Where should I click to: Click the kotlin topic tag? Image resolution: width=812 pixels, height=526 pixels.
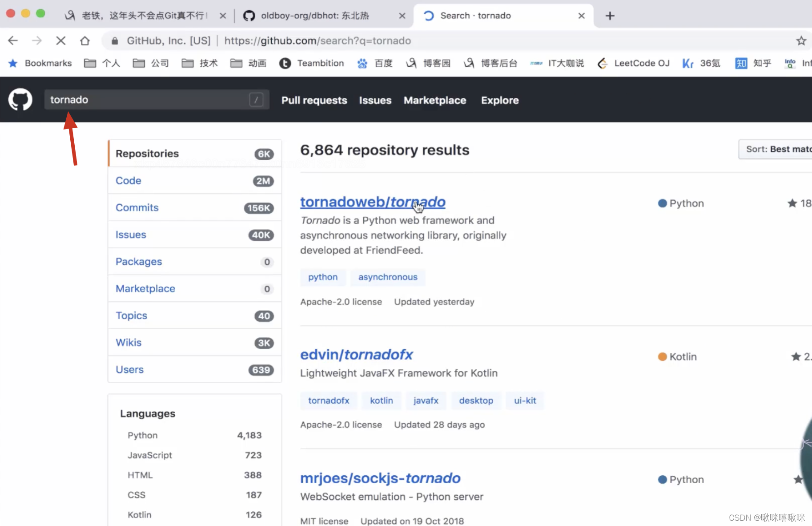coord(382,401)
